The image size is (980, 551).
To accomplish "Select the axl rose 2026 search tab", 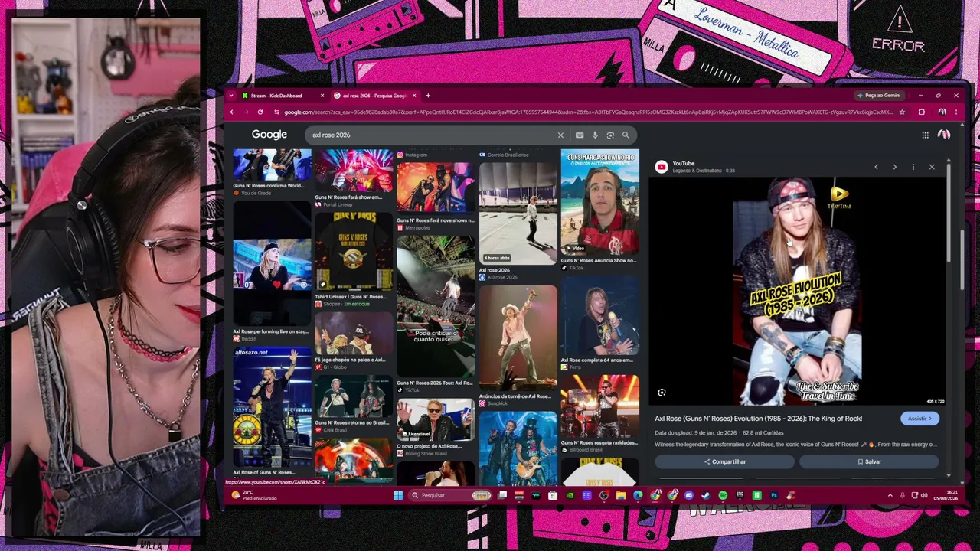I will [x=375, y=96].
